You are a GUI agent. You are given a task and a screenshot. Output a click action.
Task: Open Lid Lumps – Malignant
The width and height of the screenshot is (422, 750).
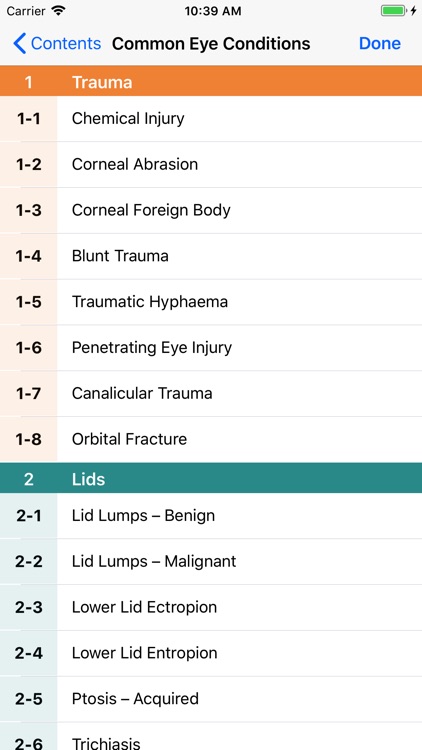211,562
